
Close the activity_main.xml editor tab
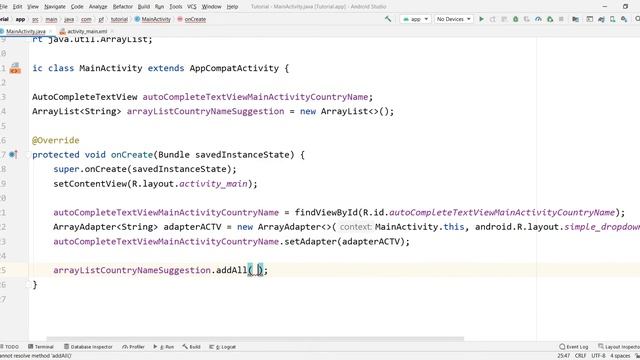(x=112, y=31)
